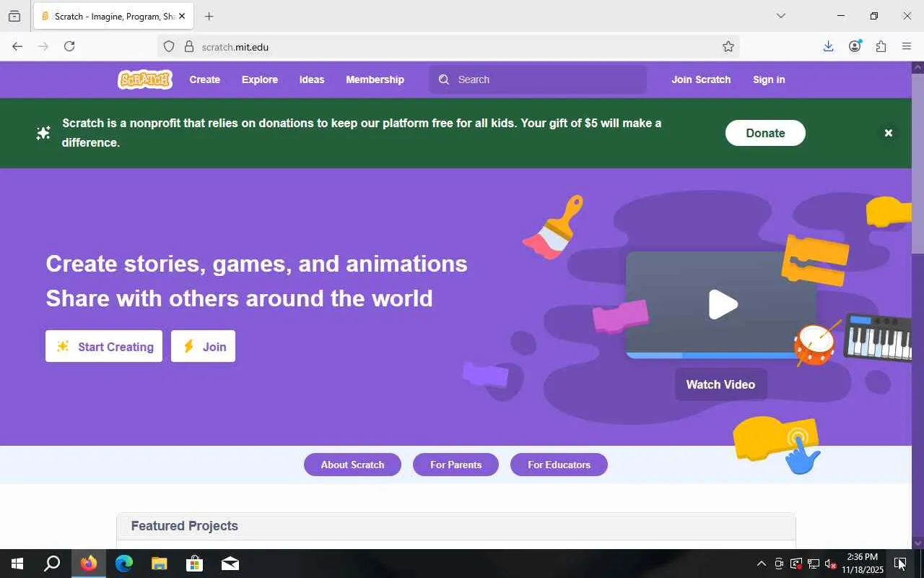Go to Ideas in the Scratch navigation
The width and height of the screenshot is (924, 578).
(312, 79)
